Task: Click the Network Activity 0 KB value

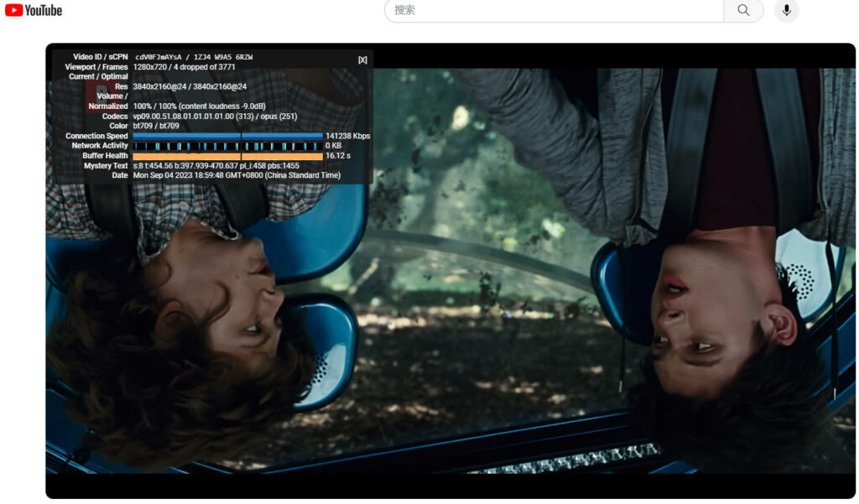Action: tap(333, 146)
